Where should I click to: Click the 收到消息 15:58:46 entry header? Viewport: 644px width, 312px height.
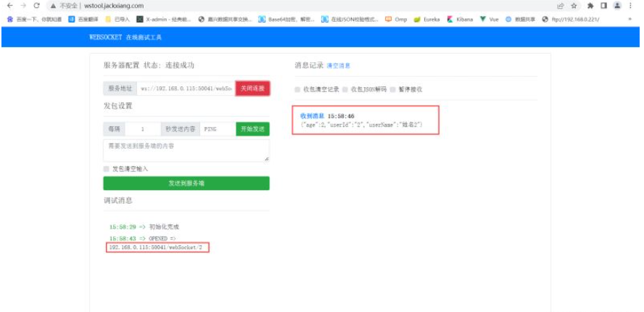point(327,116)
